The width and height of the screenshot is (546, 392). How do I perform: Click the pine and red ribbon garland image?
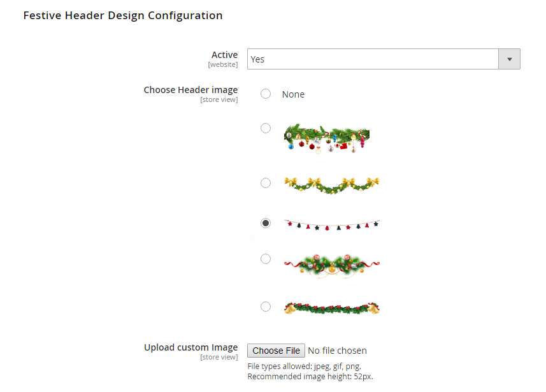click(x=331, y=263)
